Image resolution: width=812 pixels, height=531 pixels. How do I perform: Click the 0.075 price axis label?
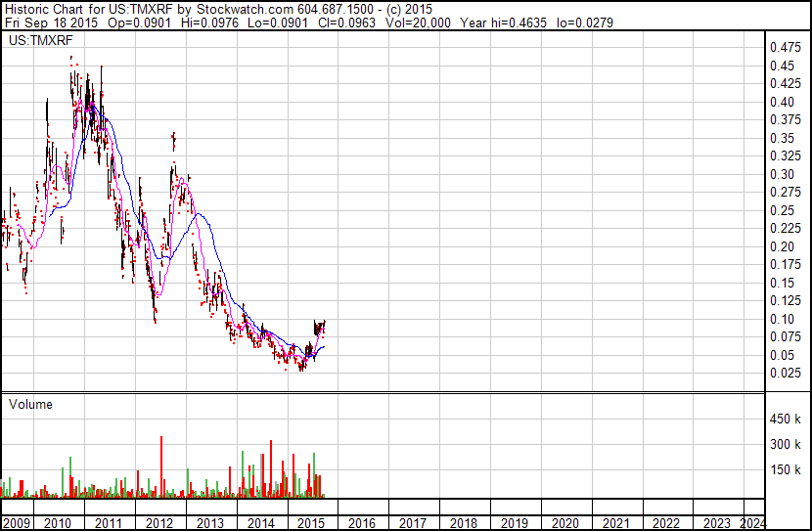pyautogui.click(x=786, y=337)
